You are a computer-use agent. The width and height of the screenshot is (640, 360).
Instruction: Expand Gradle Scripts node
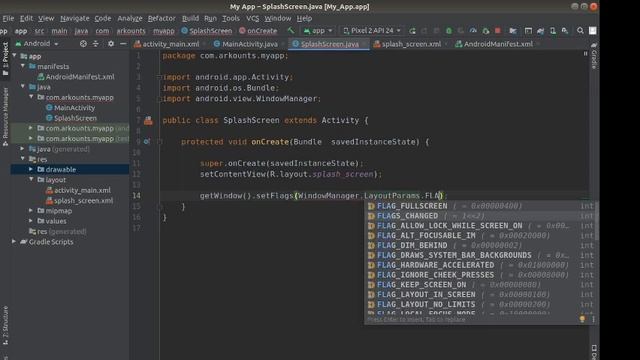[14, 242]
